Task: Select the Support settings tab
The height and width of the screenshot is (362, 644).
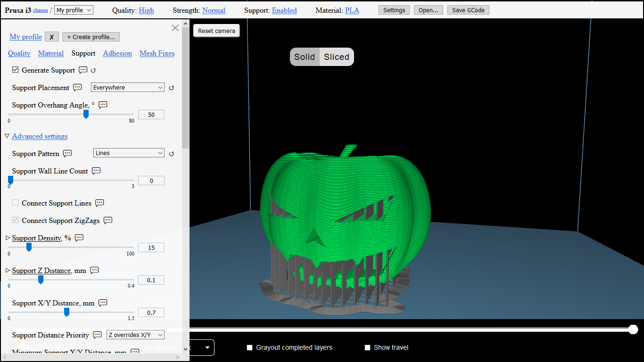Action: tap(83, 53)
